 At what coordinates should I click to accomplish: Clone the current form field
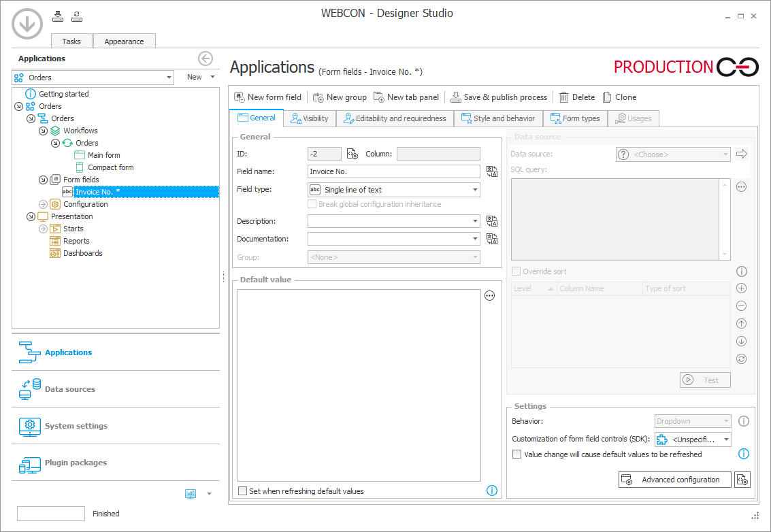619,97
